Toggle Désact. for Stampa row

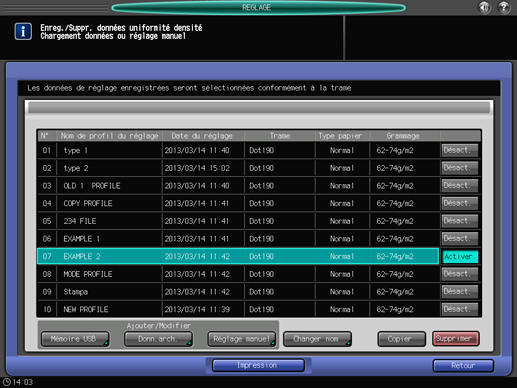pos(460,292)
